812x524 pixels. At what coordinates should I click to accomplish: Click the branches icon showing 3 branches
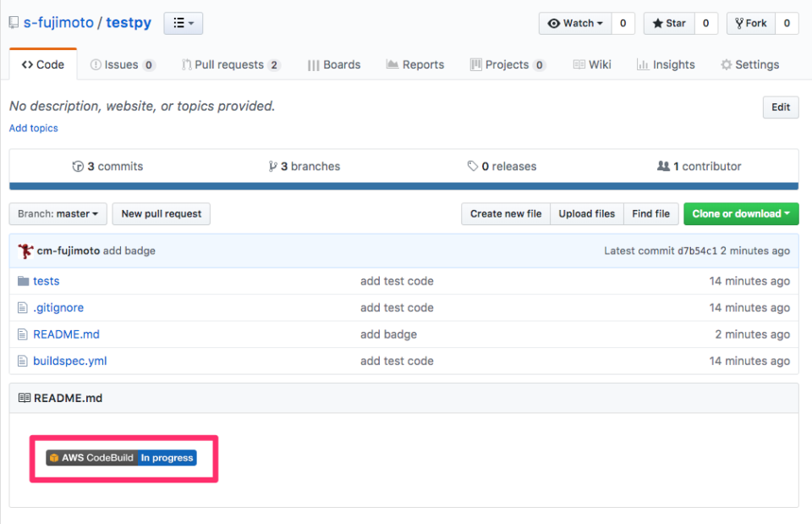[x=272, y=166]
